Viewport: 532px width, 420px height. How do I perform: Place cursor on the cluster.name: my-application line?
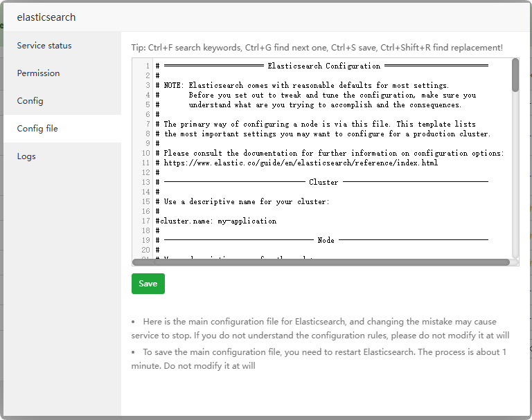[217, 221]
